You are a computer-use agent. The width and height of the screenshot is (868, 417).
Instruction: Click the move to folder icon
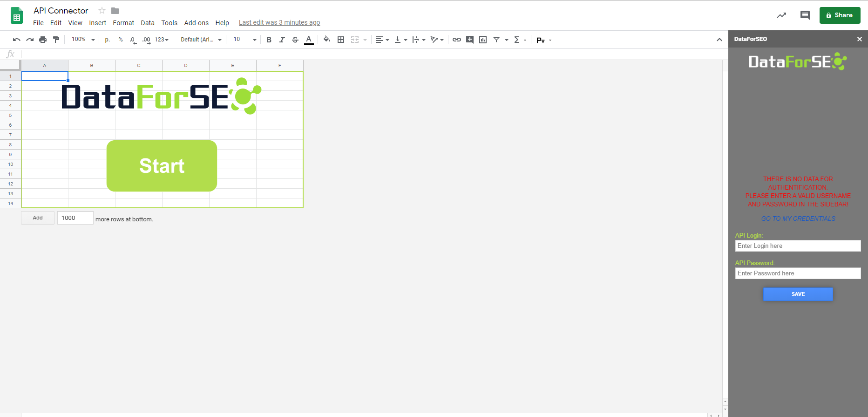pyautogui.click(x=115, y=11)
